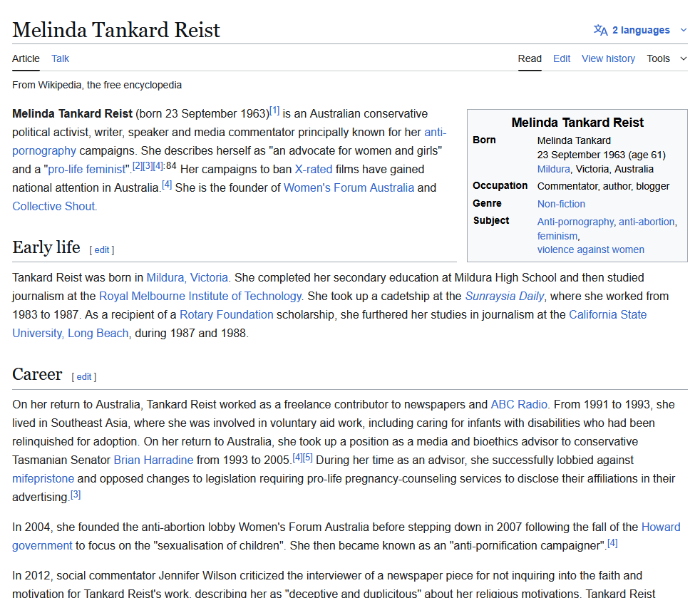This screenshot has width=700, height=598.
Task: Open the Talk tab
Action: pos(61,58)
